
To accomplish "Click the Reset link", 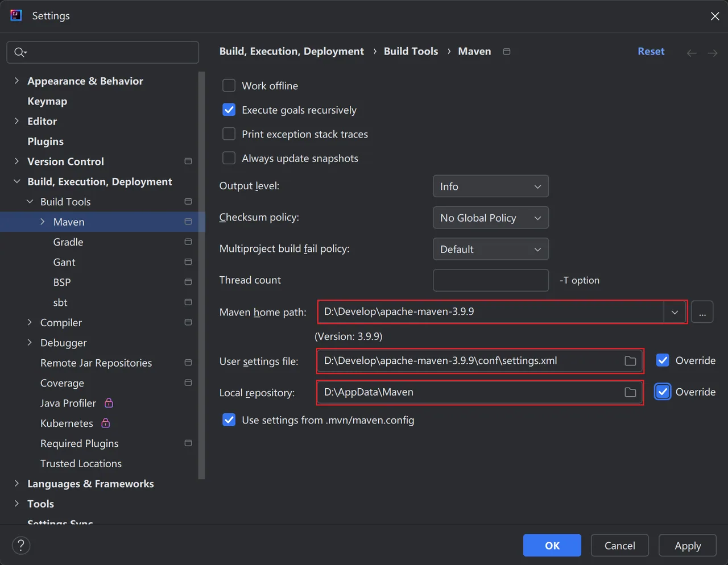I will pos(651,51).
